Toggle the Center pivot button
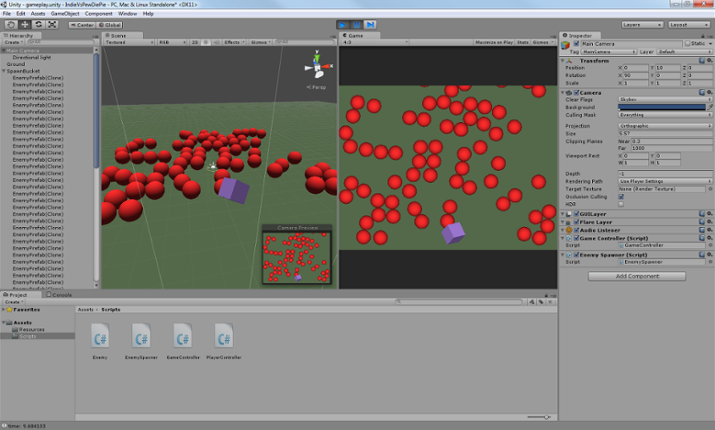 point(81,24)
